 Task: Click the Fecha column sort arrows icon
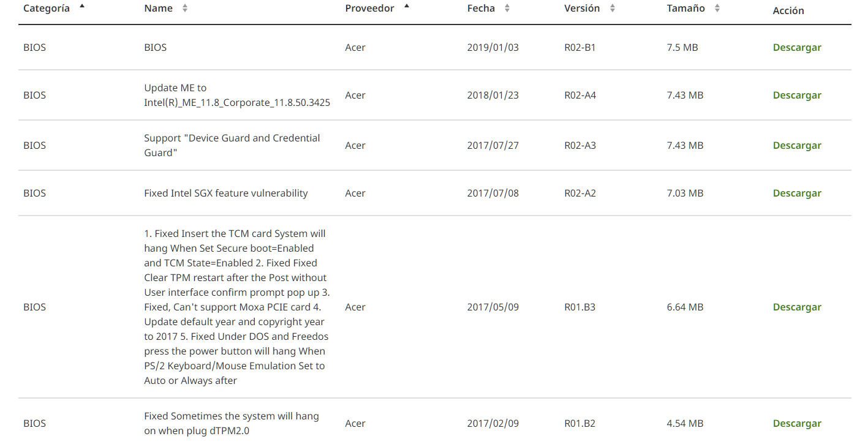(507, 9)
